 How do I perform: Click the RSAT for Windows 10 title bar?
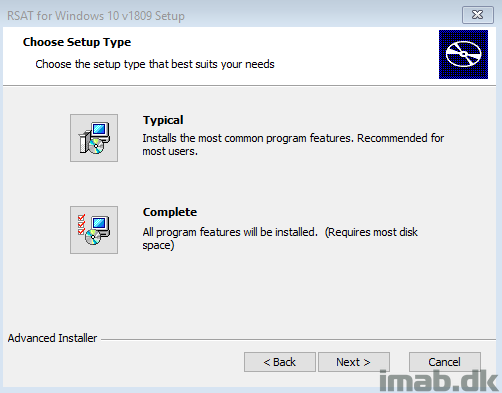[96, 16]
